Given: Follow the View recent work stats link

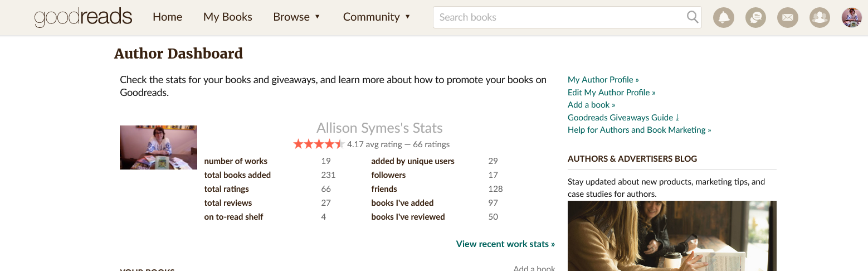Looking at the screenshot, I should (505, 244).
